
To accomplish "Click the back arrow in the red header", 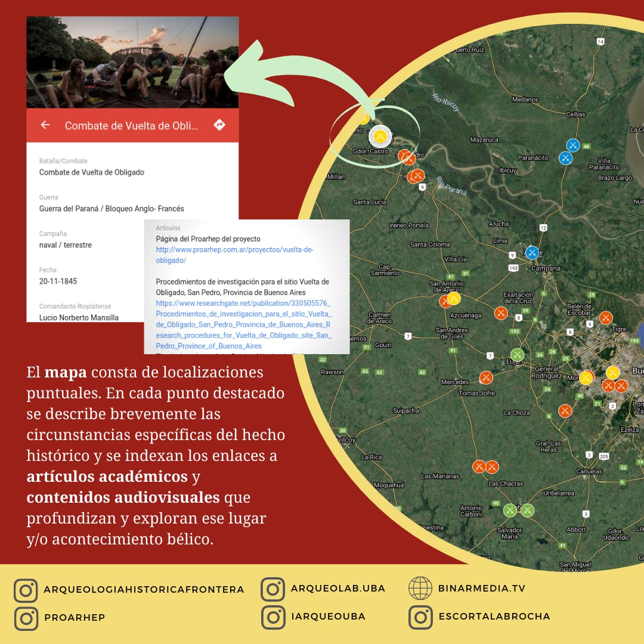I will (45, 125).
